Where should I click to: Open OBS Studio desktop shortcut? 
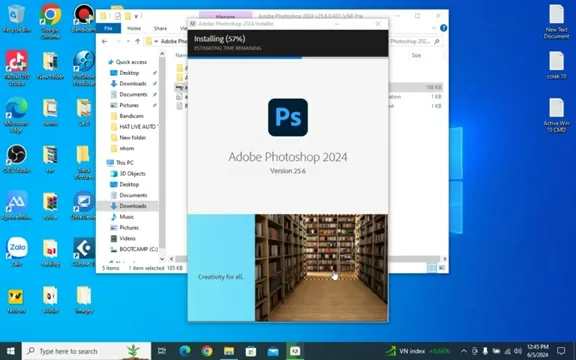click(17, 159)
